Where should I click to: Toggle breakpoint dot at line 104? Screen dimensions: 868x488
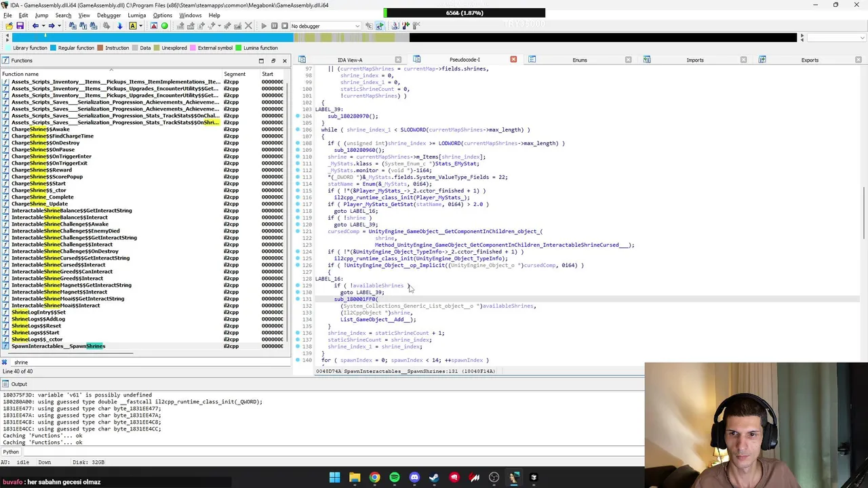coord(297,116)
